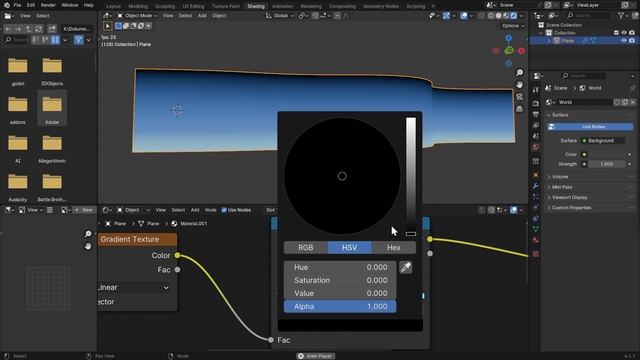
Task: Click the Blender logo icon
Action: click(x=7, y=5)
